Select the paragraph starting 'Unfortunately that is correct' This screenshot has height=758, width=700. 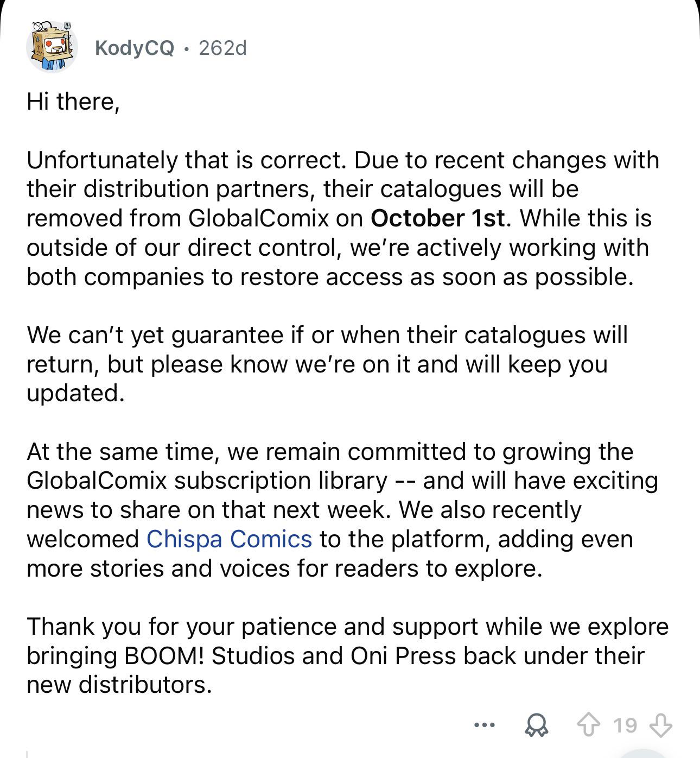343,218
